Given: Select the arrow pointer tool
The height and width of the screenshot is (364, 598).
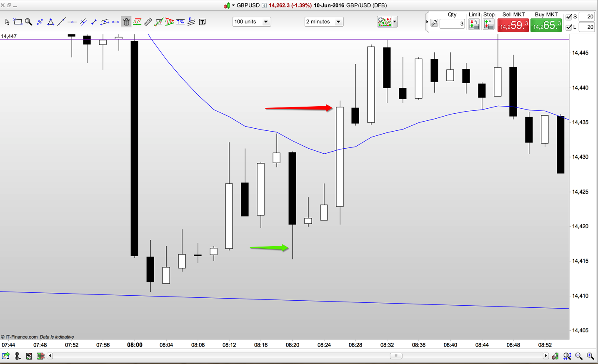Looking at the screenshot, I should coord(7,22).
